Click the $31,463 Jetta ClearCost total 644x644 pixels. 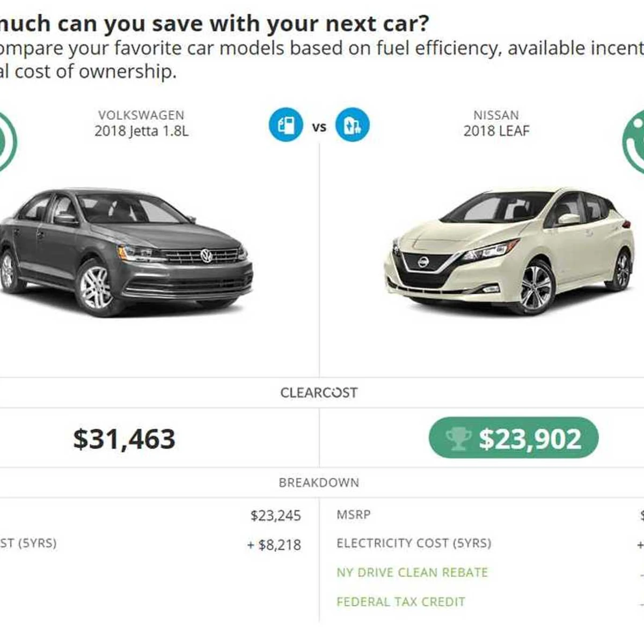[125, 439]
